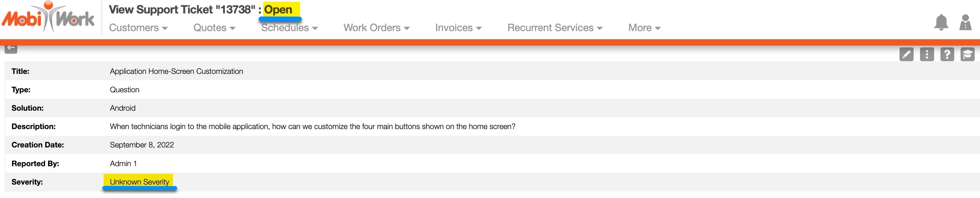This screenshot has height=198, width=980.
Task: Open the three-dot more actions menu
Action: pyautogui.click(x=927, y=54)
